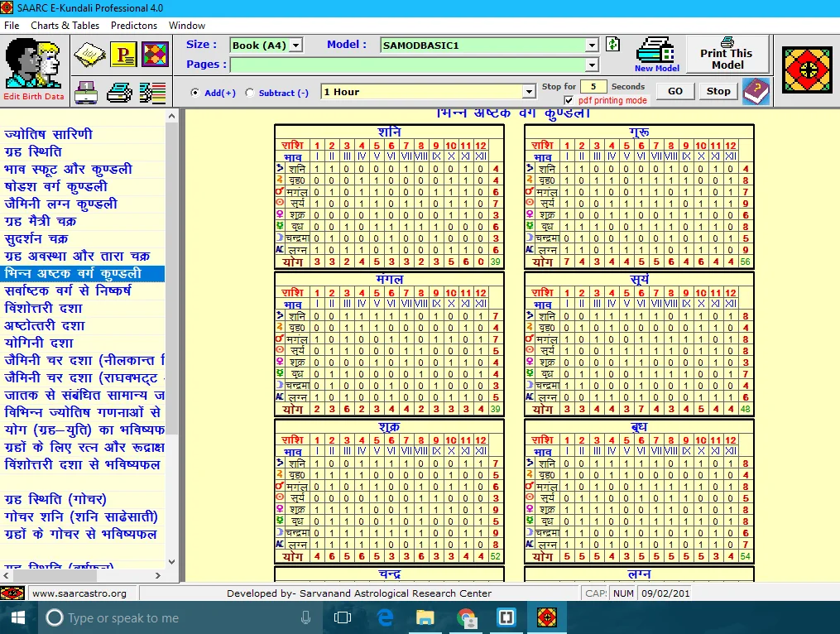Image resolution: width=840 pixels, height=634 pixels.
Task: Click the sidebar horizontal scroll right arrow
Action: pyautogui.click(x=157, y=575)
